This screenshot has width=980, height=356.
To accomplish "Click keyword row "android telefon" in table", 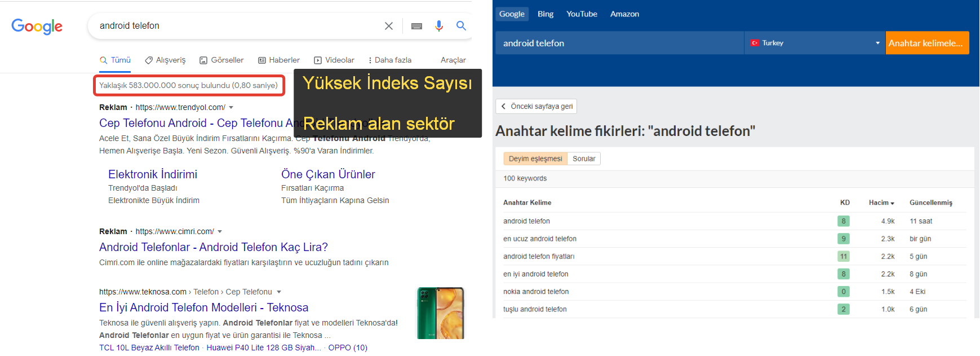I will point(526,221).
